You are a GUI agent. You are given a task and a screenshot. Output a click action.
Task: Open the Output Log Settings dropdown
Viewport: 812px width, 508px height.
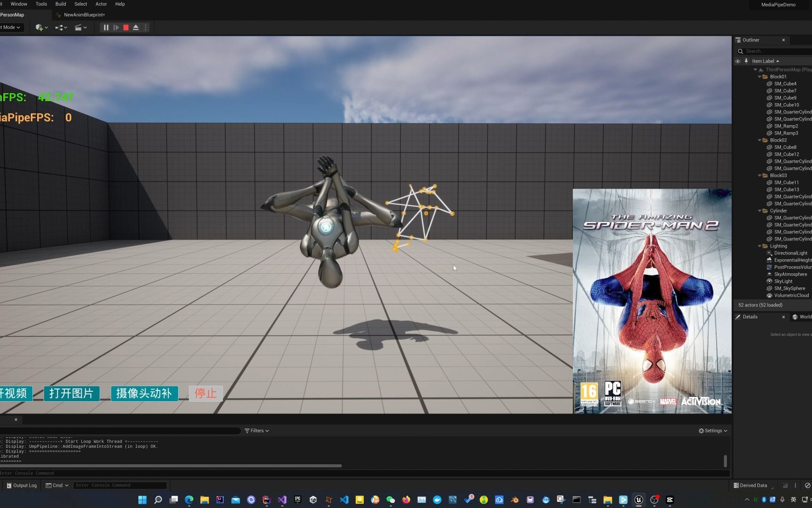pos(713,430)
